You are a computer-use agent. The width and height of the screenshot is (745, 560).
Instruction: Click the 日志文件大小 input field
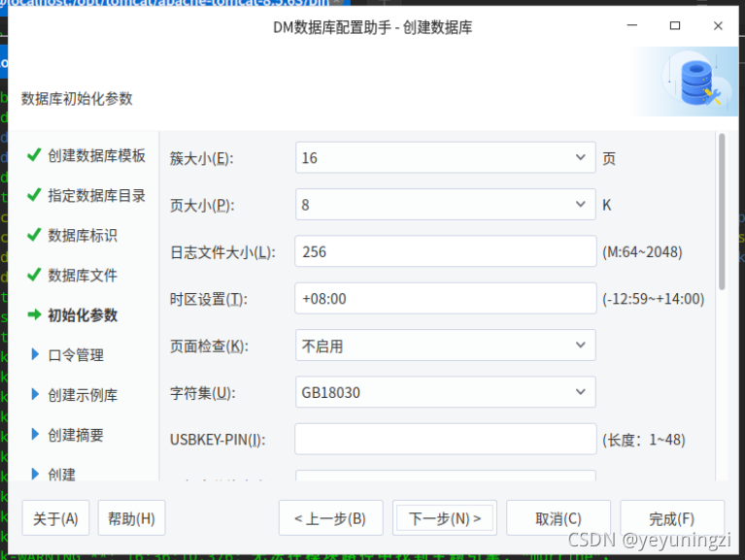[x=445, y=251]
